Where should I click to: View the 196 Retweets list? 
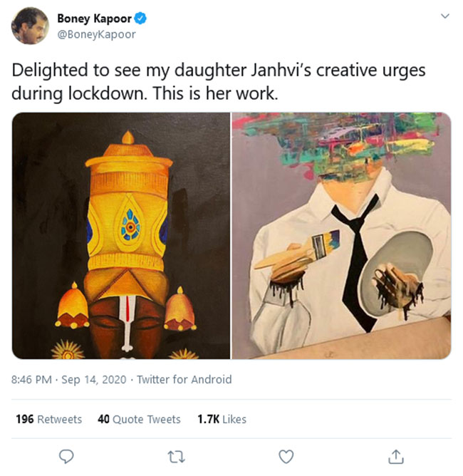point(48,419)
